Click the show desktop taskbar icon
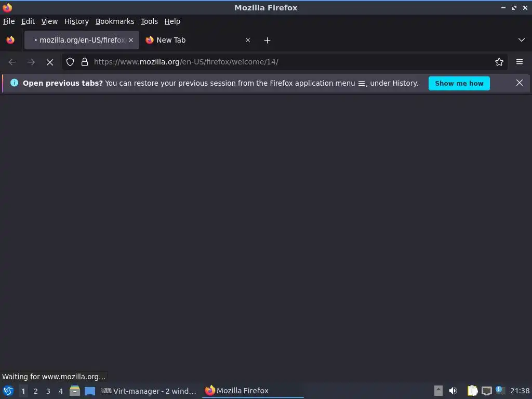The image size is (532, 399). click(90, 391)
